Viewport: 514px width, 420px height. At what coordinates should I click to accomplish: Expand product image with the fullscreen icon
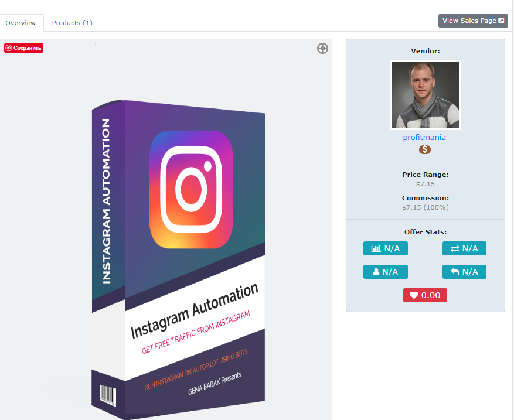(x=322, y=49)
